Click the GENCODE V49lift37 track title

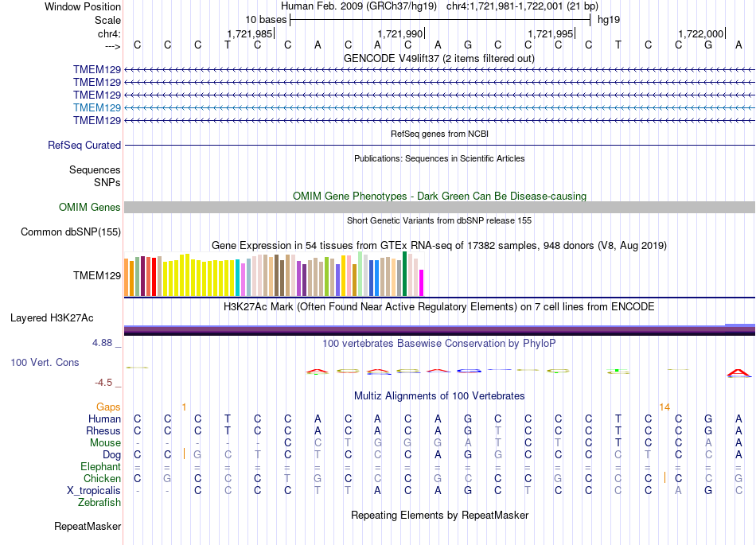439,58
